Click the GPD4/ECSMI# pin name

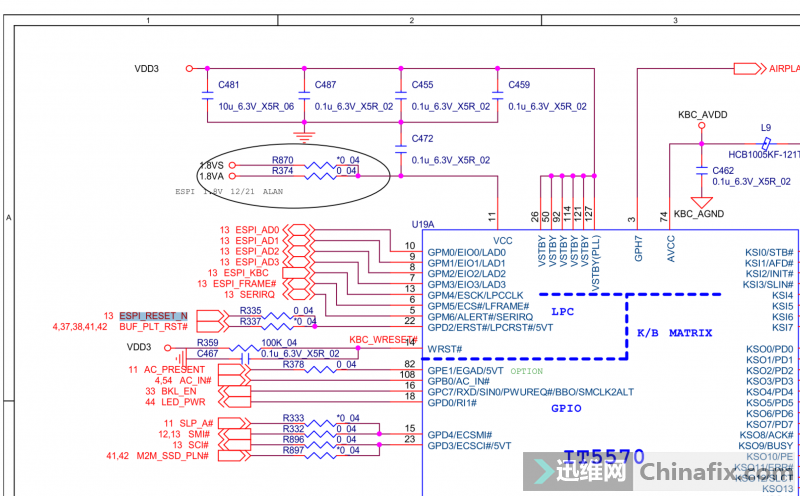460,435
